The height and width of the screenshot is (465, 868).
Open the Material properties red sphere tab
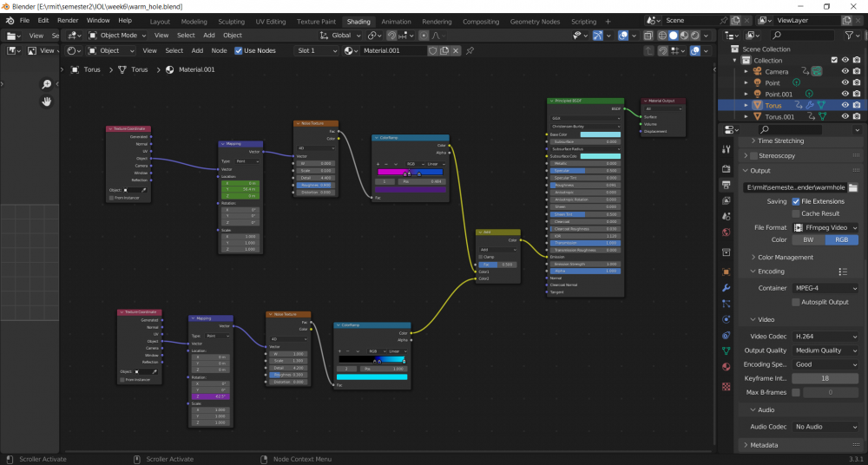coord(727,367)
